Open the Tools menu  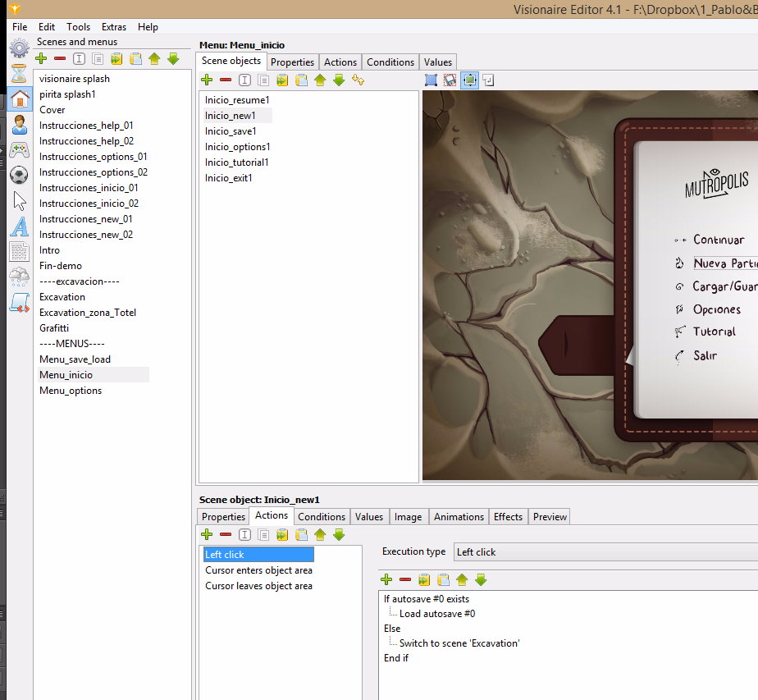(x=78, y=27)
